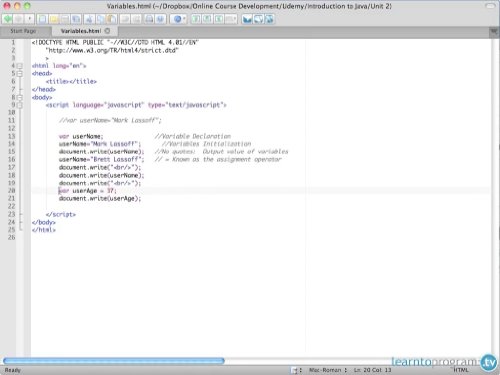Copy the selection from the toolbar
The image size is (500, 375).
pos(100,19)
